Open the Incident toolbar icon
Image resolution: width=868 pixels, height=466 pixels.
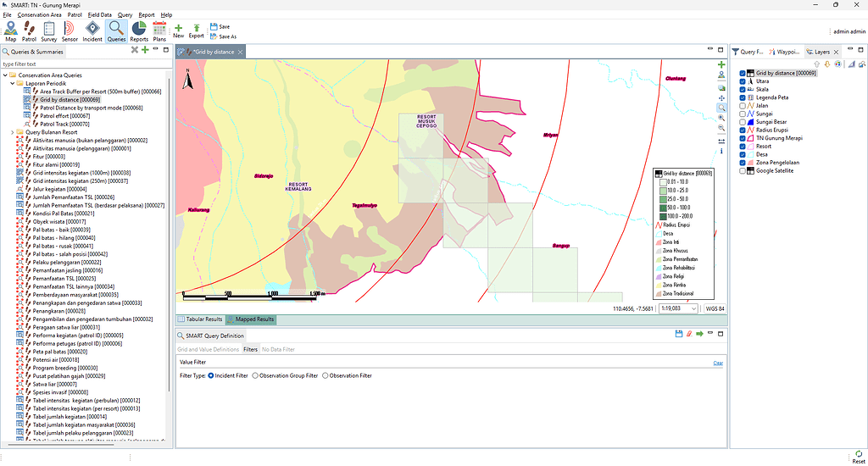[92, 31]
